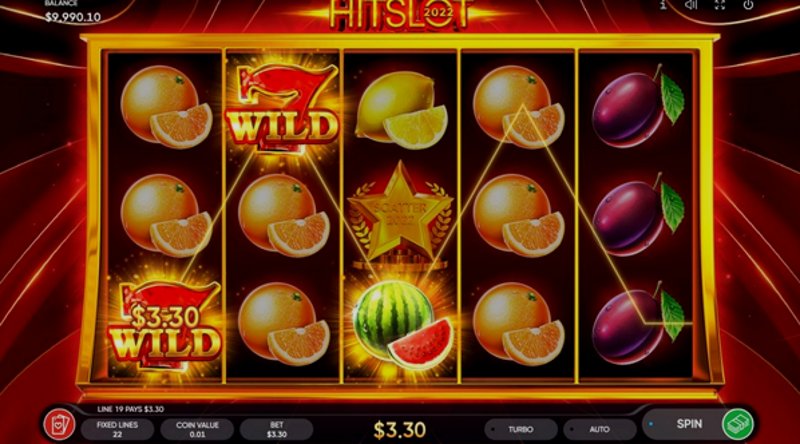Click the top 7 WILD symbol
800x444 pixels.
282,108
